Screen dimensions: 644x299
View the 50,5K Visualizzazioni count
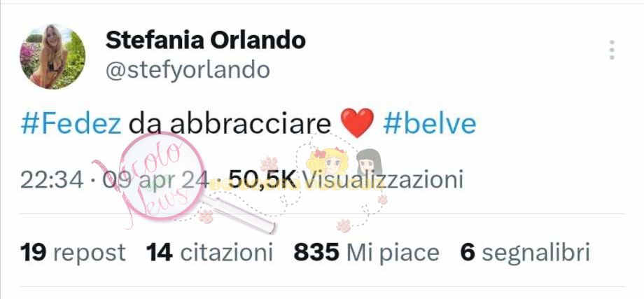click(x=346, y=180)
